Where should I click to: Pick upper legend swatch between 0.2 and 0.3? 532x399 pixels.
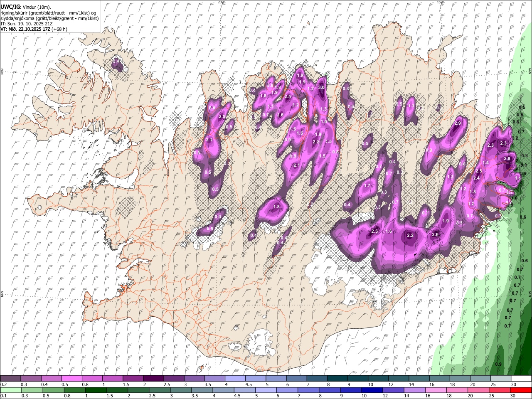tap(10, 379)
